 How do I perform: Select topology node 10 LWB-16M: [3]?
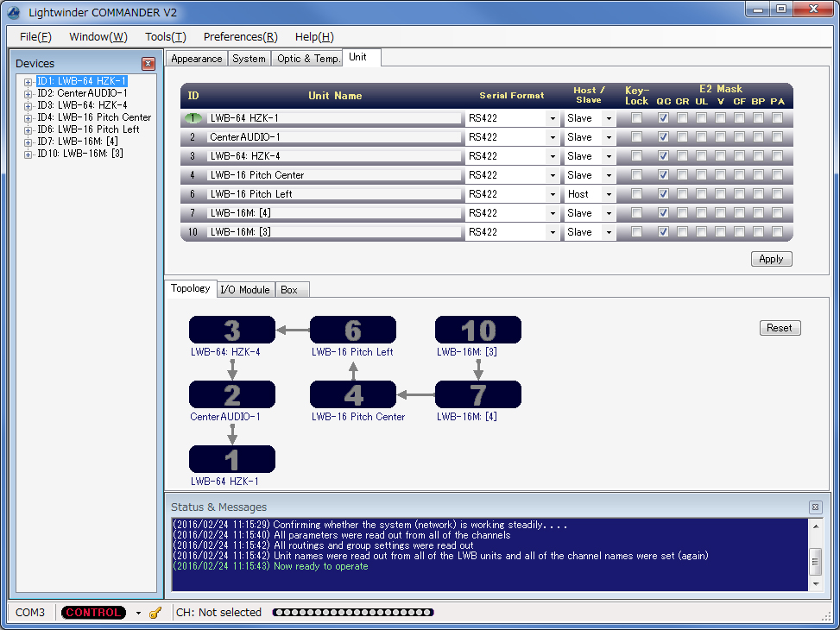478,330
